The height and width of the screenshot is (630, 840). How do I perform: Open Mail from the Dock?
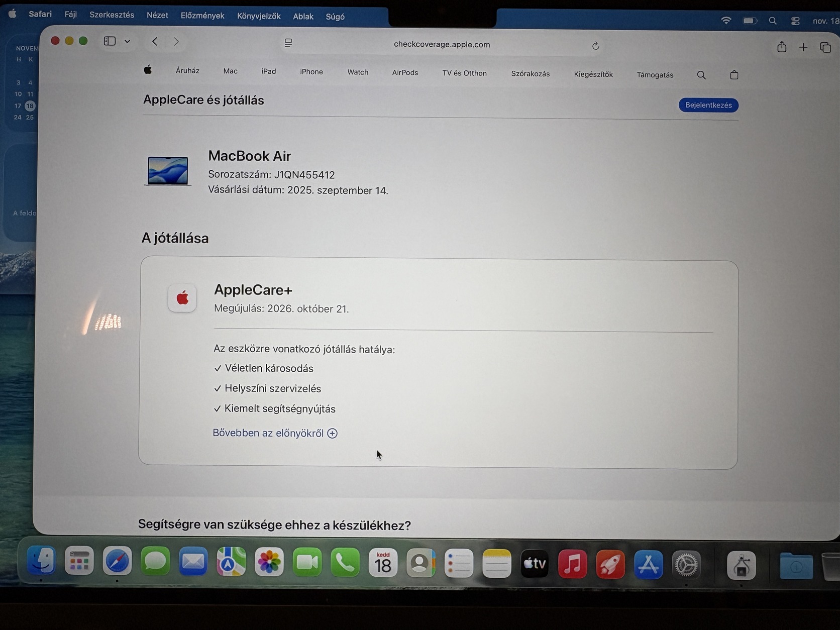193,562
